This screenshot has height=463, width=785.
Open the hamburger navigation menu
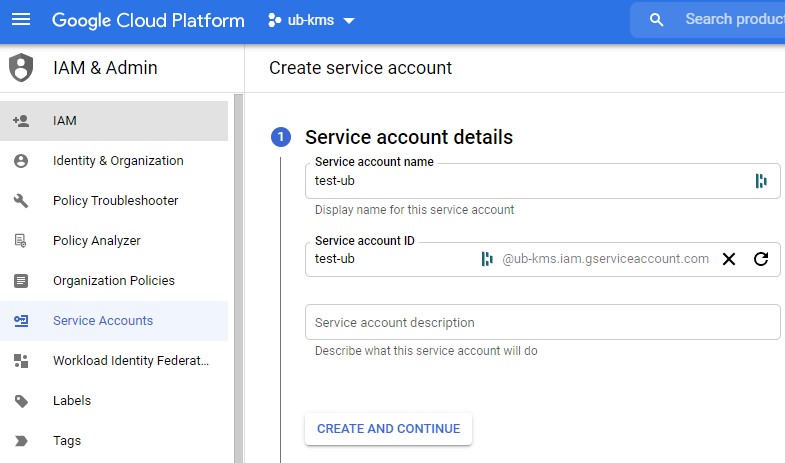(21, 20)
